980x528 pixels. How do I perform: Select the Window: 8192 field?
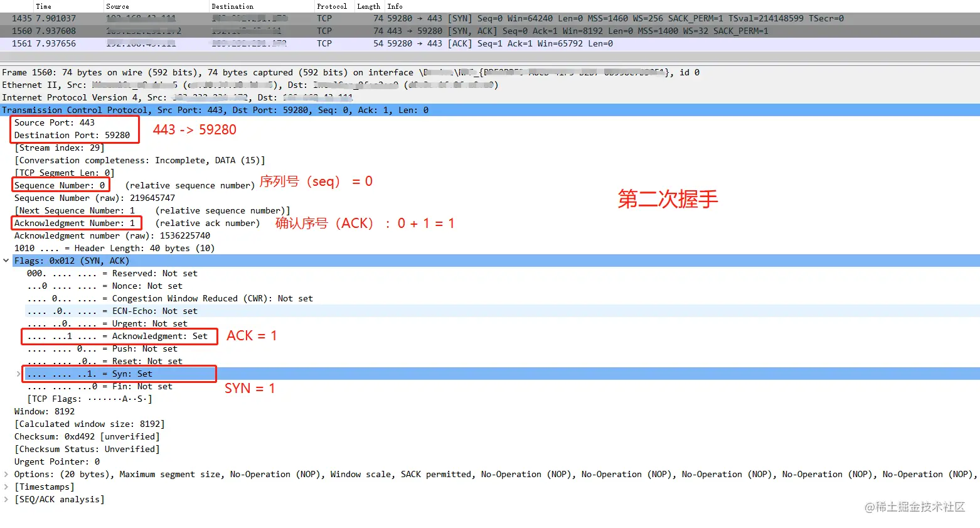click(x=45, y=411)
